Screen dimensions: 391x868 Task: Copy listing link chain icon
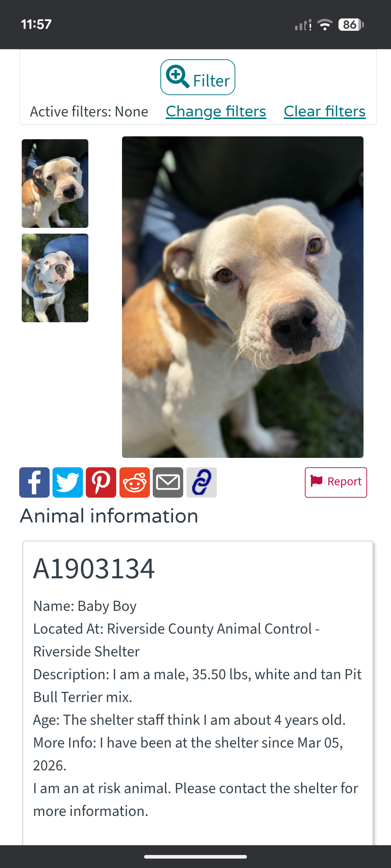click(202, 482)
